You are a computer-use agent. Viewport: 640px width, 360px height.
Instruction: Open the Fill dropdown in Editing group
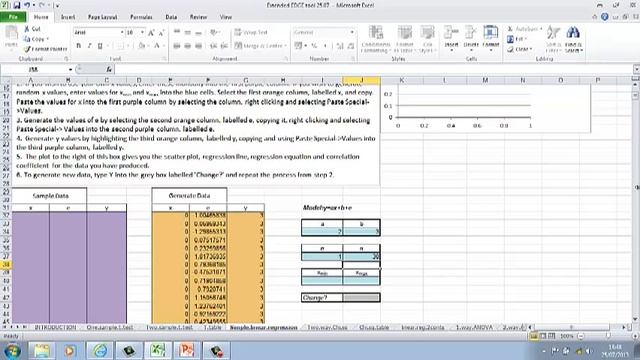pyautogui.click(x=517, y=39)
